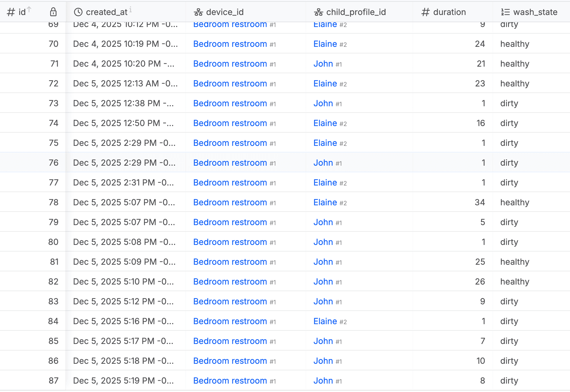Image resolution: width=570 pixels, height=392 pixels.
Task: Select duration cell 10 in row 86
Action: 453,361
